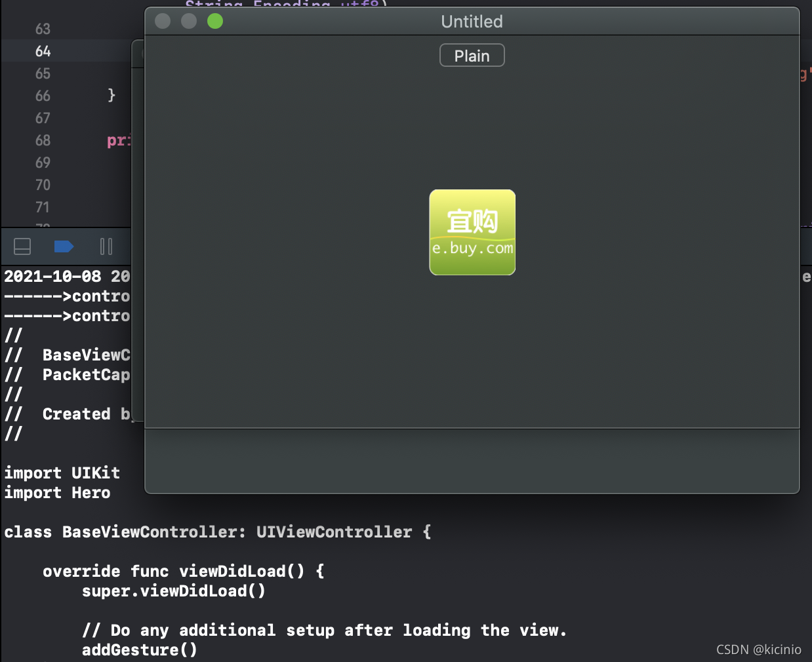The image size is (812, 662).
Task: Click line number 68 in the gutter
Action: [43, 140]
